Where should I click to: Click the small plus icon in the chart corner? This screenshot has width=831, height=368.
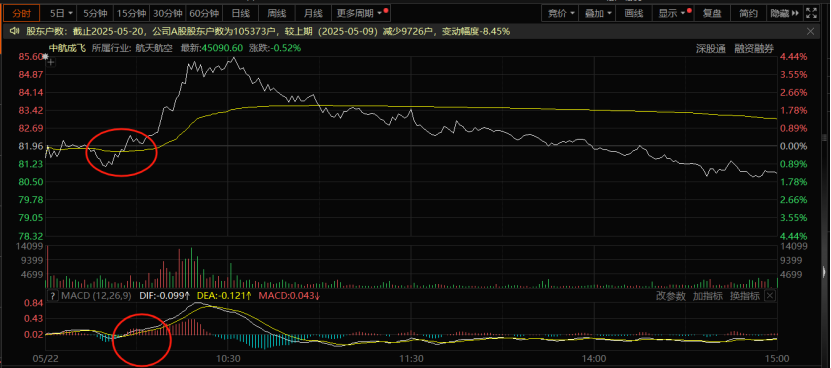tap(51, 63)
